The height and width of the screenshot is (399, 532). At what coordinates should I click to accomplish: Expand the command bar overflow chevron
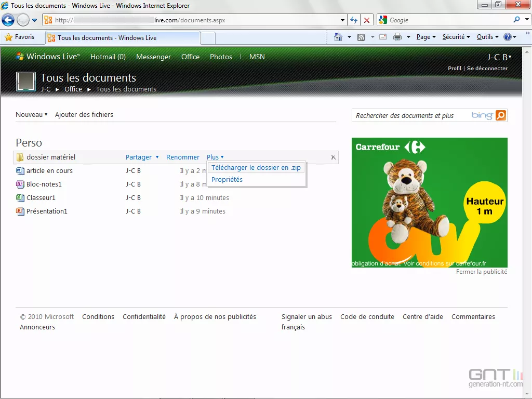tap(528, 33)
